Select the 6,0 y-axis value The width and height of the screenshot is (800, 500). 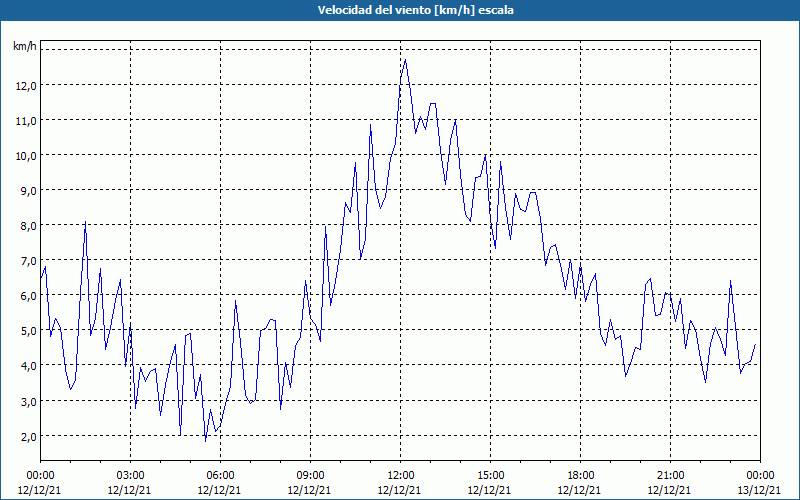[28, 296]
